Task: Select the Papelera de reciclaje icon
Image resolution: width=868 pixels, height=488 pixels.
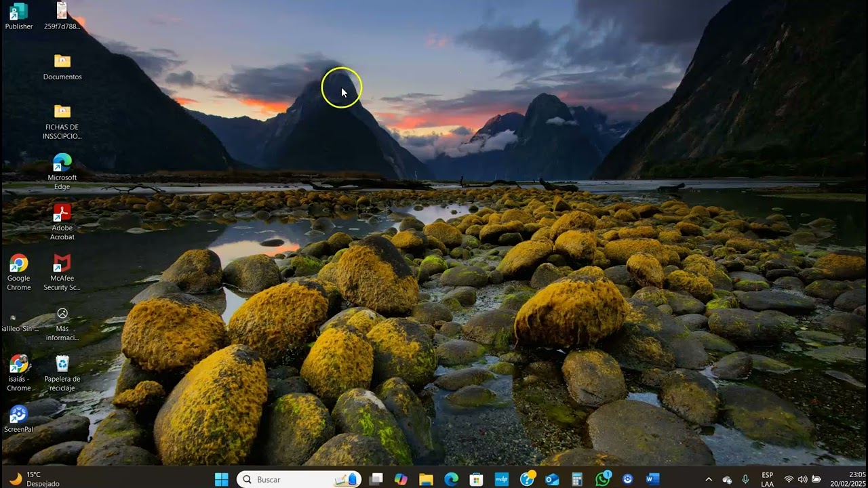Action: pyautogui.click(x=62, y=373)
